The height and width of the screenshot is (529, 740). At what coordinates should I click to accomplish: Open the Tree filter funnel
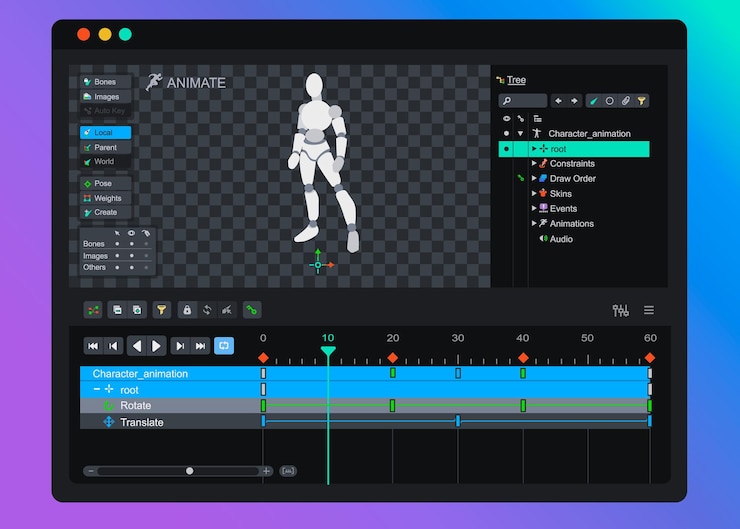coord(641,101)
